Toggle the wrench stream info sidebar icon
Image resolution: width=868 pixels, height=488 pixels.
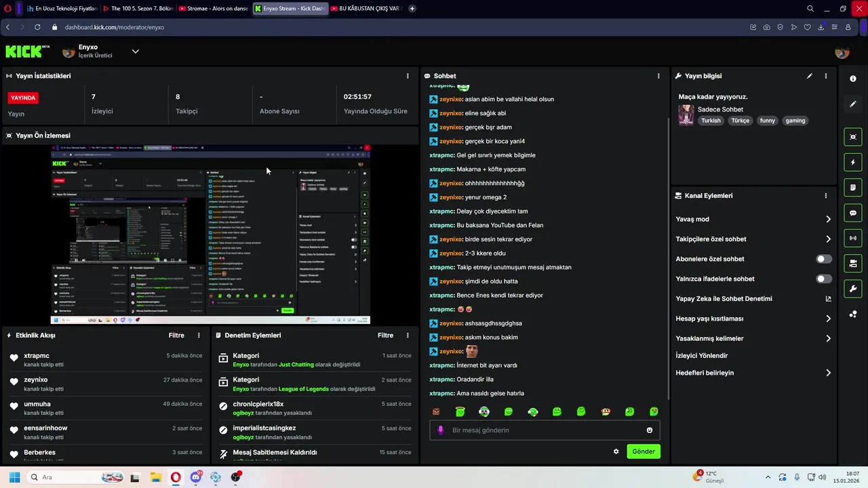tap(853, 289)
